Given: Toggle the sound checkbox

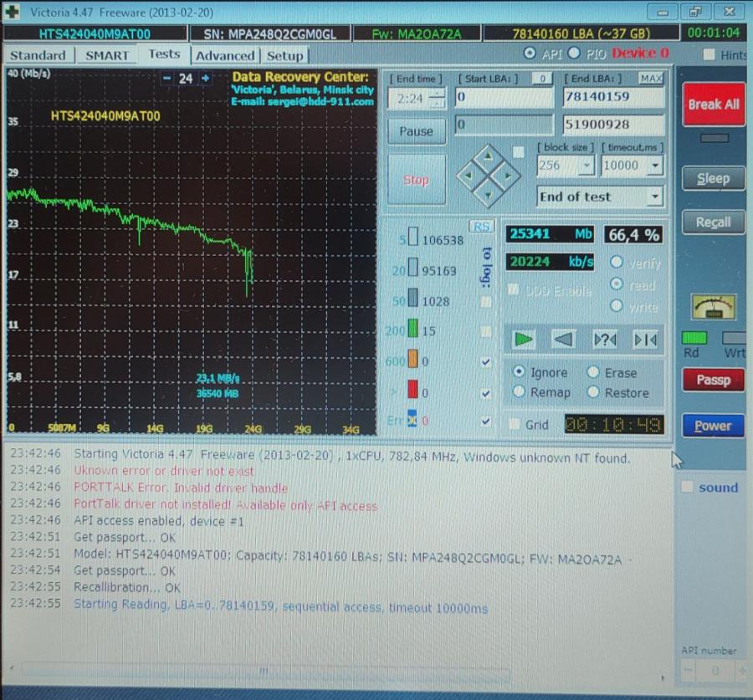Looking at the screenshot, I should tap(687, 488).
